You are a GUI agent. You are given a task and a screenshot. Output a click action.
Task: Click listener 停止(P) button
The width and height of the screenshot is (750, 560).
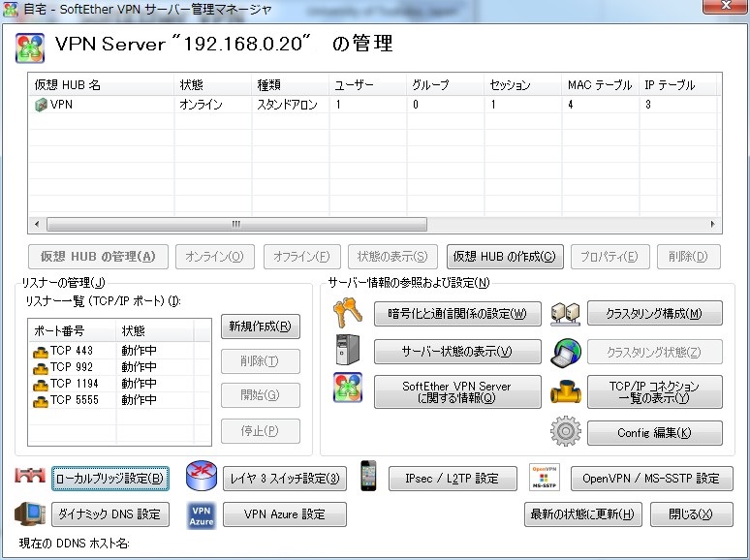tap(261, 431)
